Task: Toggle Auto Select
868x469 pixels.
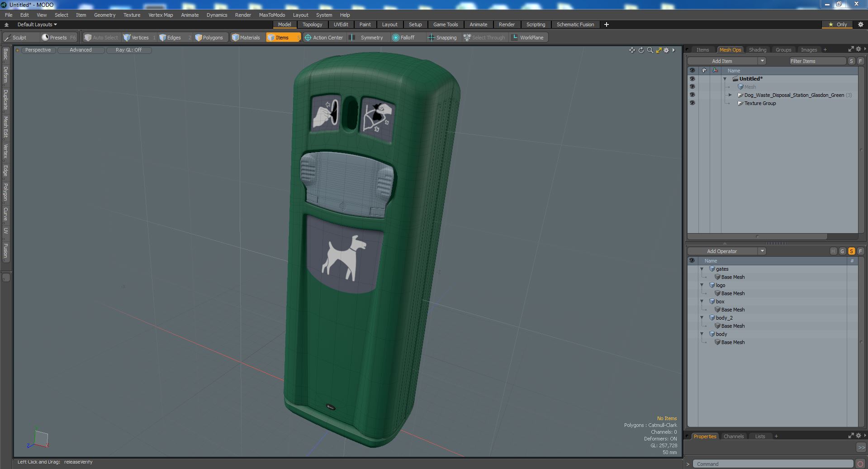Action: click(101, 38)
